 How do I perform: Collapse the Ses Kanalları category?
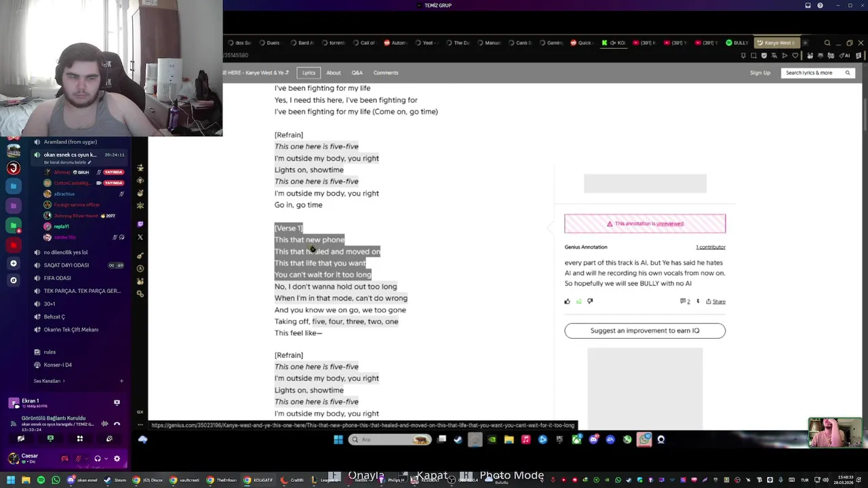(49, 381)
